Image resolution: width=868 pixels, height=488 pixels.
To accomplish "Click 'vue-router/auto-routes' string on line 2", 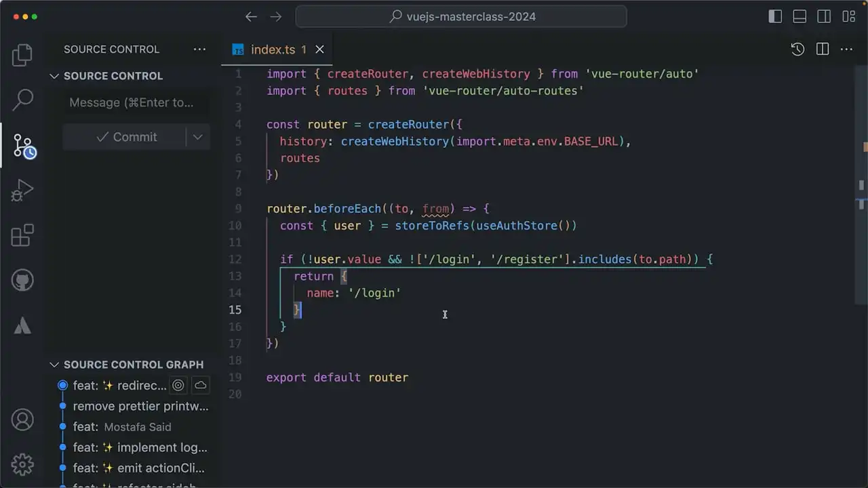I will (x=503, y=91).
